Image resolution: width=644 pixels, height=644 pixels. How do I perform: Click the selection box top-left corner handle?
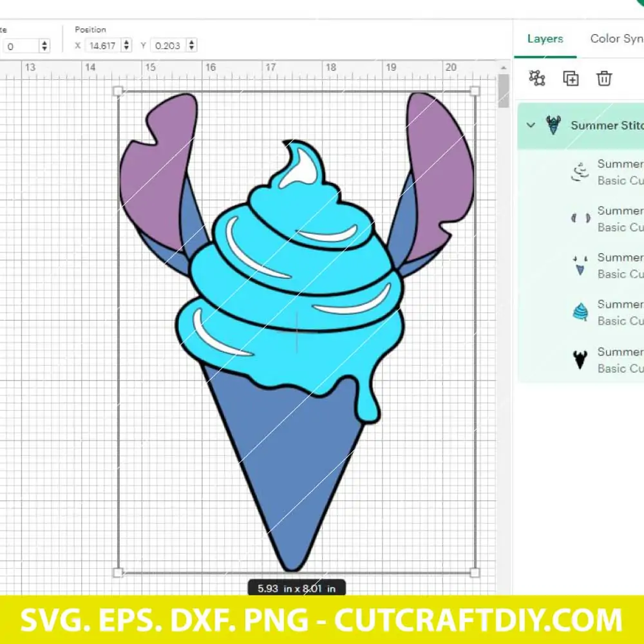tap(118, 91)
